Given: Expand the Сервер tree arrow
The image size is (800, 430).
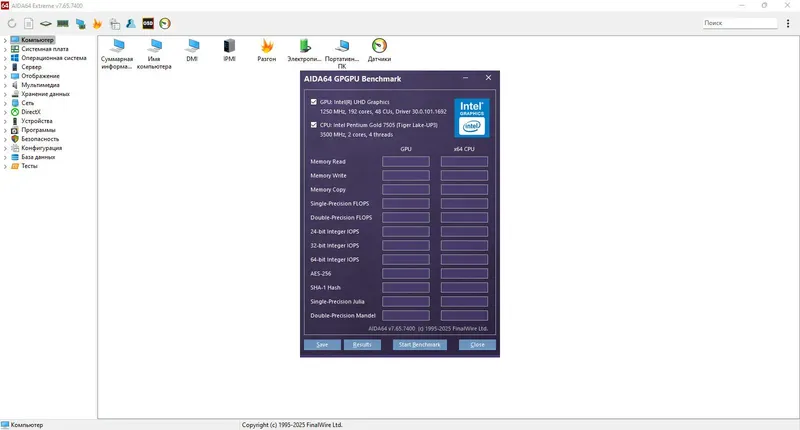Looking at the screenshot, I should pyautogui.click(x=5, y=67).
